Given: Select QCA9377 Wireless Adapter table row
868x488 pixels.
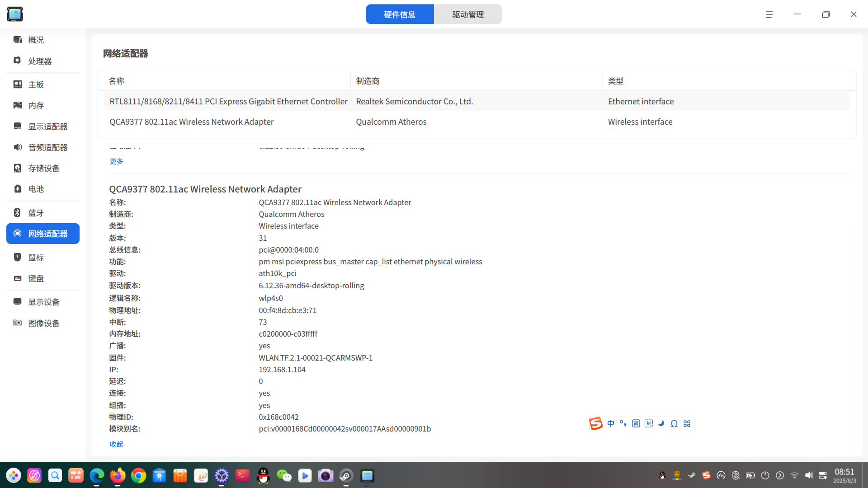Looking at the screenshot, I should [476, 122].
